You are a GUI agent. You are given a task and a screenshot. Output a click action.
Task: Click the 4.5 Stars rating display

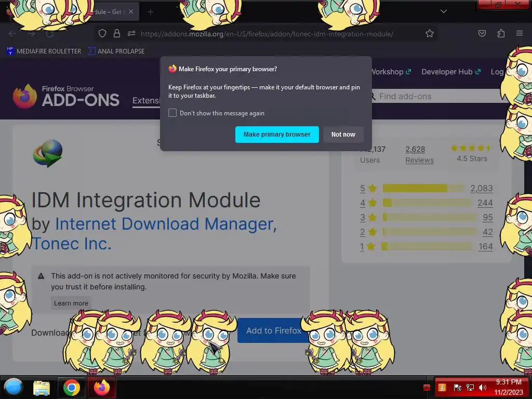click(471, 153)
